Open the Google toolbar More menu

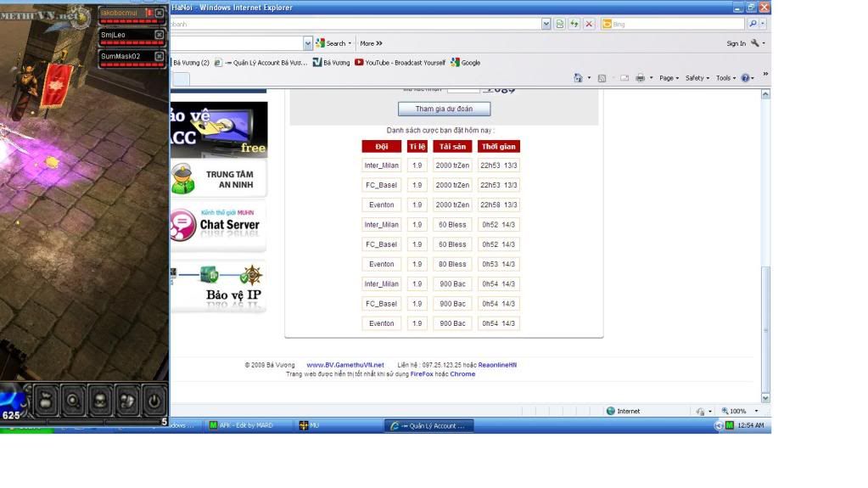(x=371, y=43)
